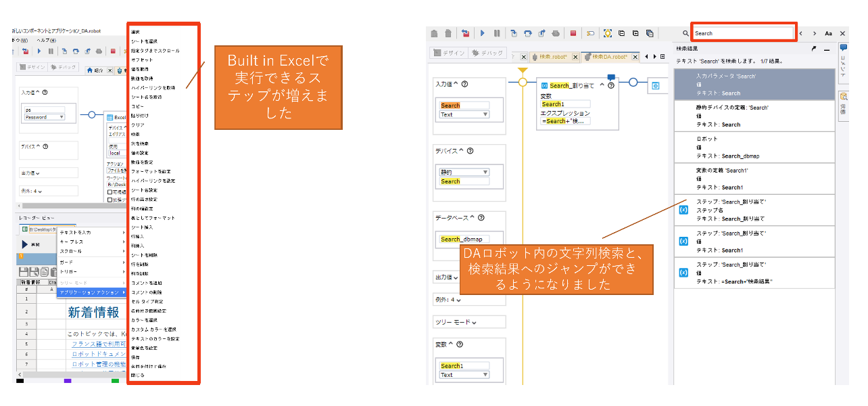
Task: Open the 静的 device dropdown
Action: pos(464,172)
